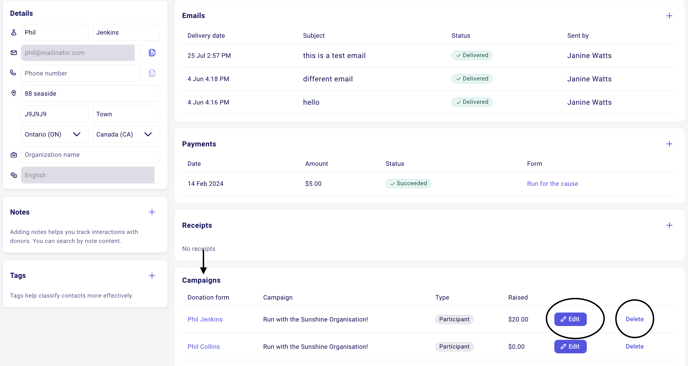
Task: Click the 25 Jul 2:57 PM delivery date
Action: pos(209,56)
